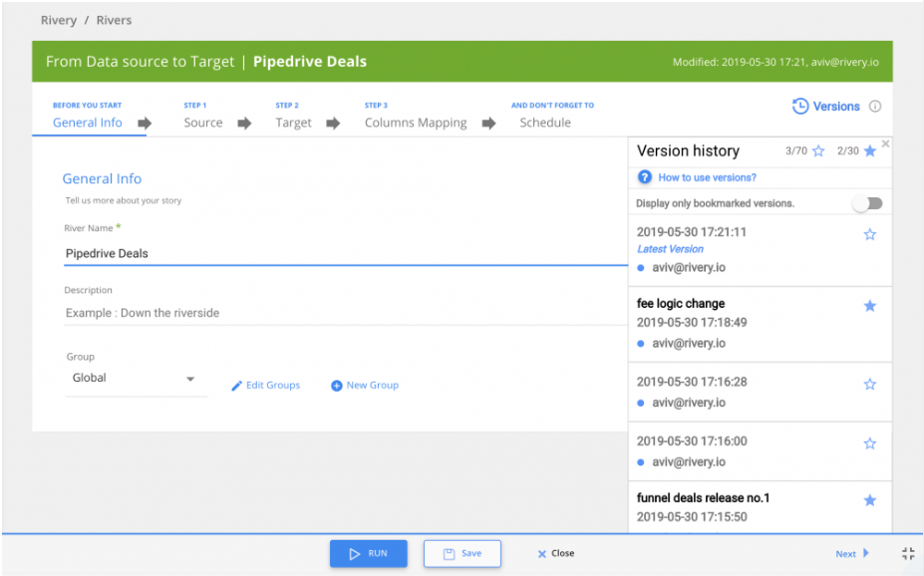Click the arrow after Source step
924x576 pixels.
(244, 124)
